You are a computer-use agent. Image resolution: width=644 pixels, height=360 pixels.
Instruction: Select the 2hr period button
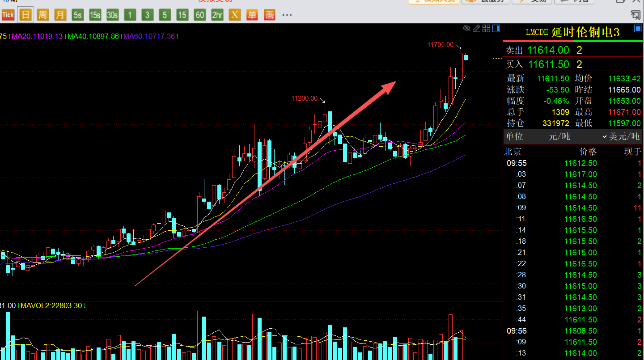(217, 15)
